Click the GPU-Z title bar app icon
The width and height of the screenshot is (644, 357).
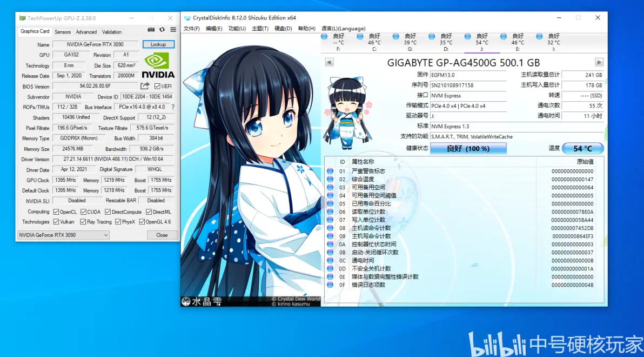(22, 18)
